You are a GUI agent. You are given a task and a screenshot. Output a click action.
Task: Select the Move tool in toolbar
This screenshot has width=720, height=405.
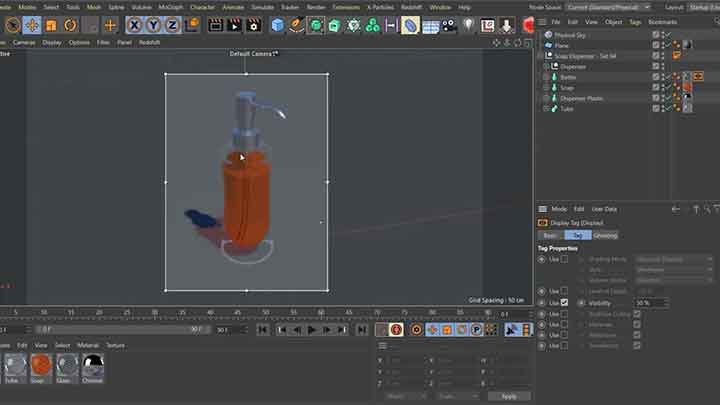point(32,25)
